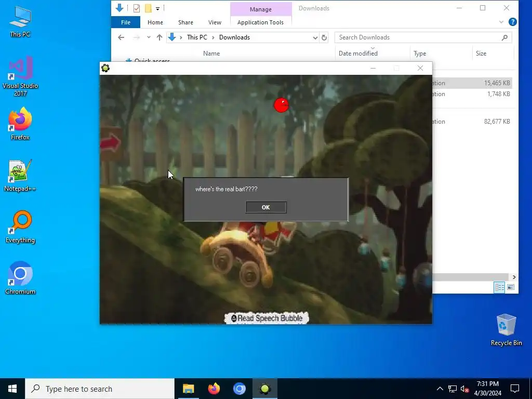
Task: Click the Read Speech Bubble prompt
Action: 267,318
